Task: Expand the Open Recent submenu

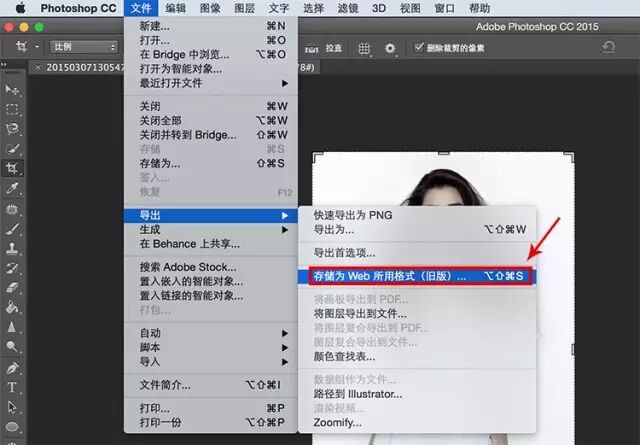Action: click(x=284, y=83)
